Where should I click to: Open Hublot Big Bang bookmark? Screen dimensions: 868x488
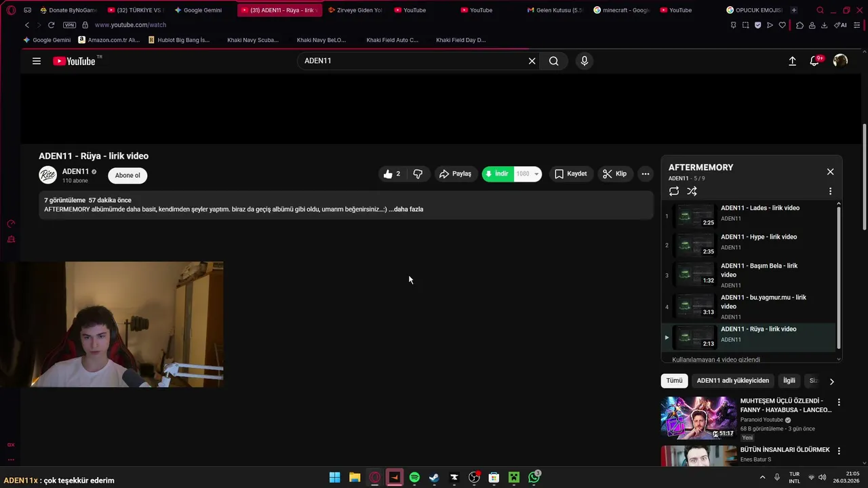click(x=178, y=40)
